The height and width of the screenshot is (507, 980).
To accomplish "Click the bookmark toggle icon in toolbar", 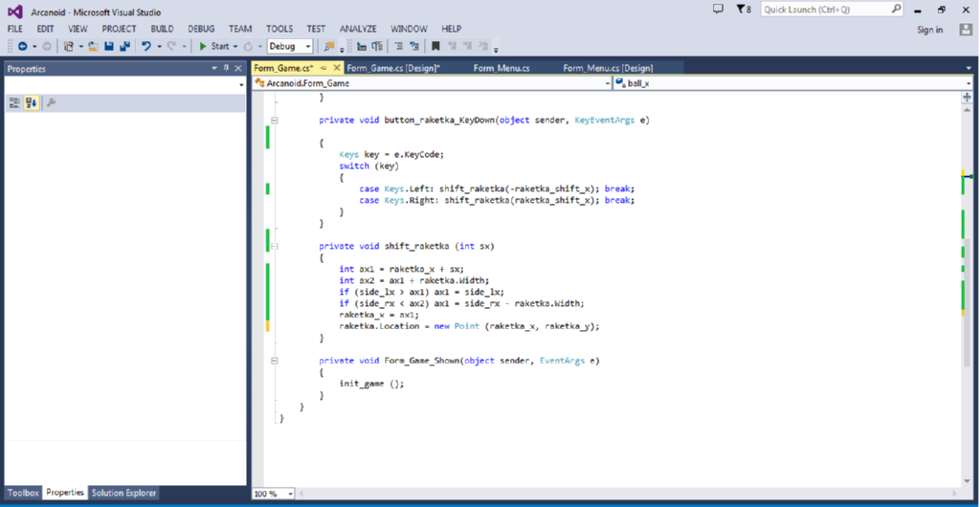I will [x=436, y=46].
